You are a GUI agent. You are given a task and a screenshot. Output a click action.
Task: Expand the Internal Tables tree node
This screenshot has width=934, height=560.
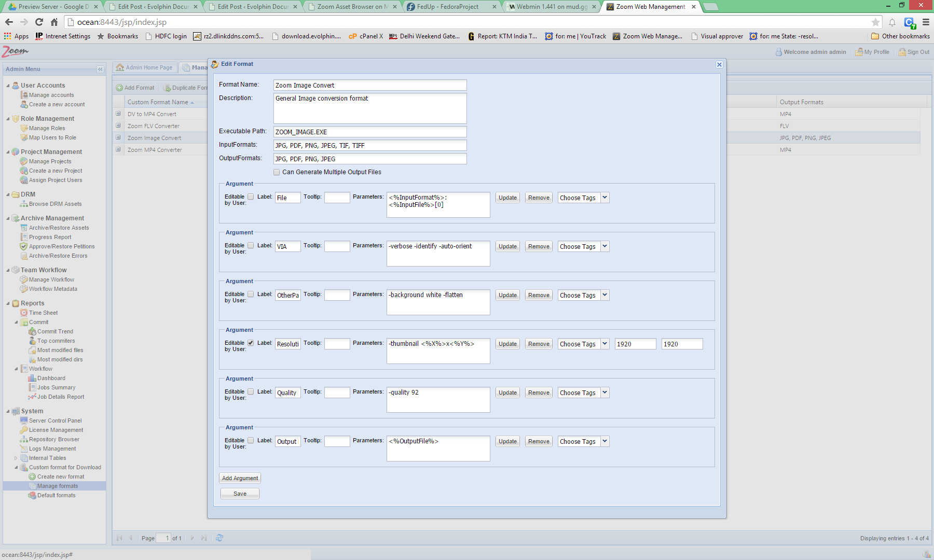pyautogui.click(x=16, y=458)
